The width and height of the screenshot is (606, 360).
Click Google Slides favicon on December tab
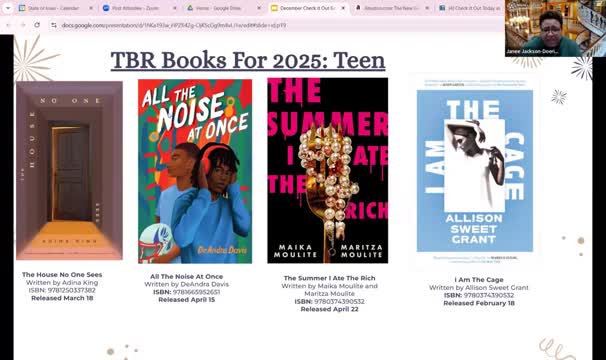click(274, 8)
